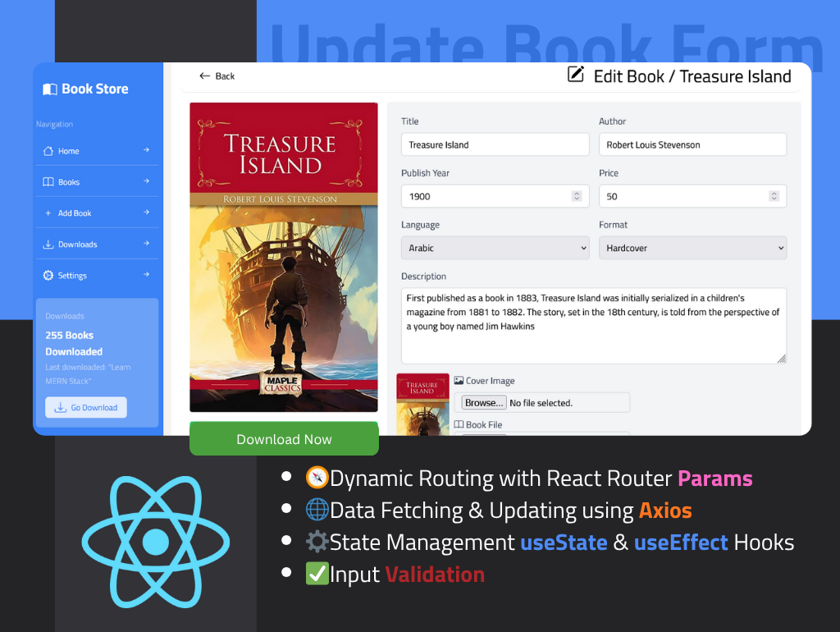Click the plus icon beside Add Book
The width and height of the screenshot is (840, 632).
[x=48, y=213]
